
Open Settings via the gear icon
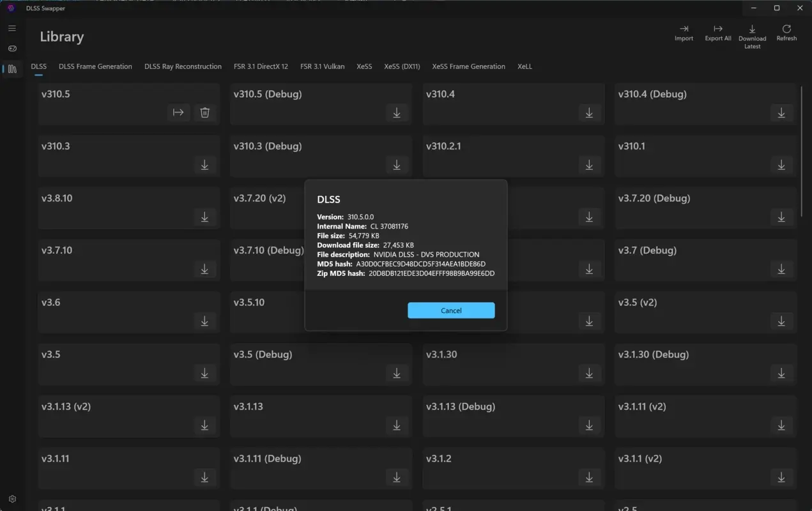pos(11,498)
